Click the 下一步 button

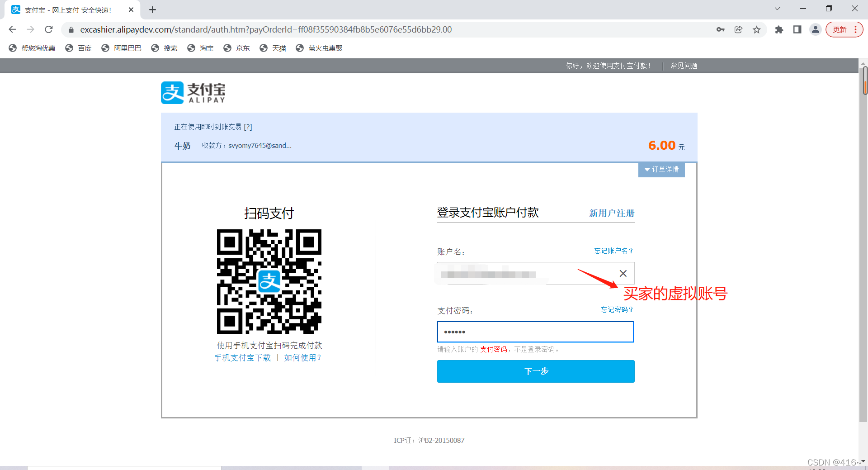click(536, 371)
